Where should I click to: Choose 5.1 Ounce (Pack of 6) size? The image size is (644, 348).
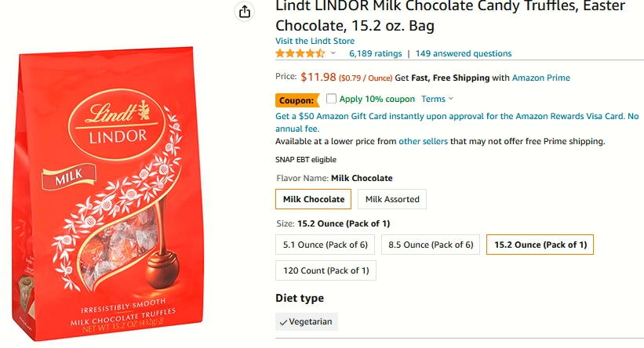pyautogui.click(x=325, y=245)
